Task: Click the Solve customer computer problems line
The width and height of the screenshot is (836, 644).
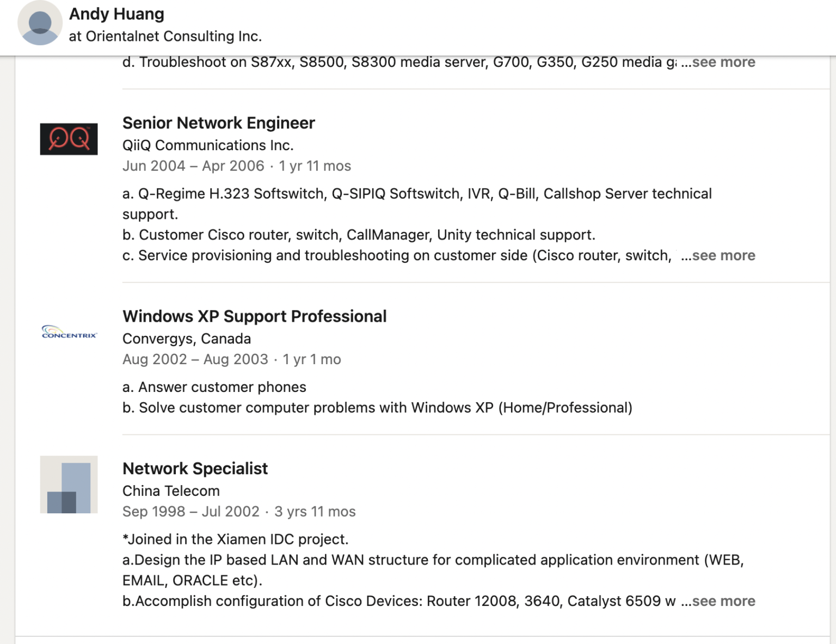Action: [x=377, y=408]
